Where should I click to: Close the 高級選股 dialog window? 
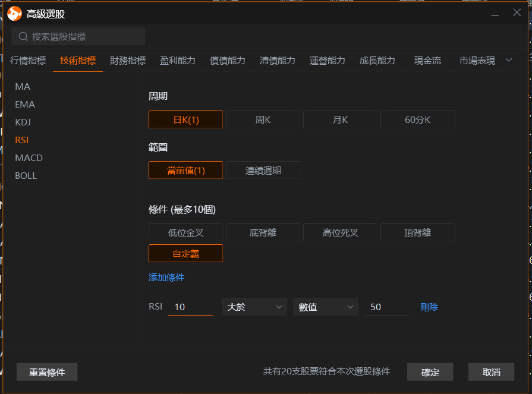(x=517, y=12)
